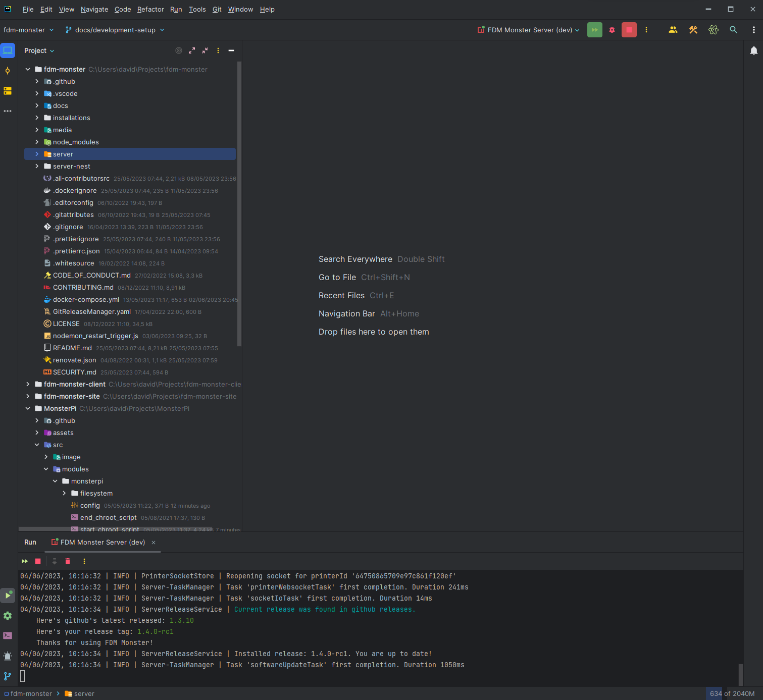Open the docs/development-setup branch dropdown
Viewport: 763px width, 700px height.
[115, 30]
